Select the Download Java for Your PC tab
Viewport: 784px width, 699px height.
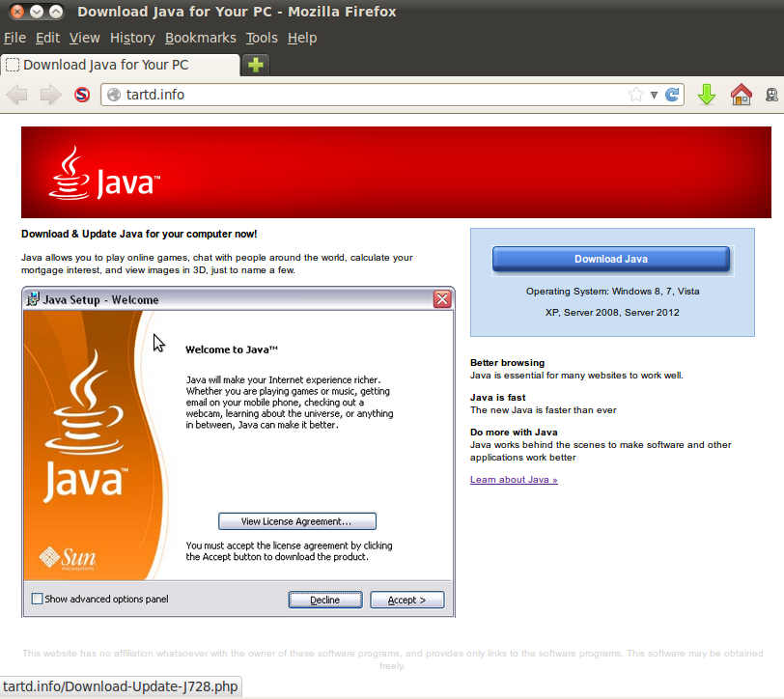click(x=120, y=65)
